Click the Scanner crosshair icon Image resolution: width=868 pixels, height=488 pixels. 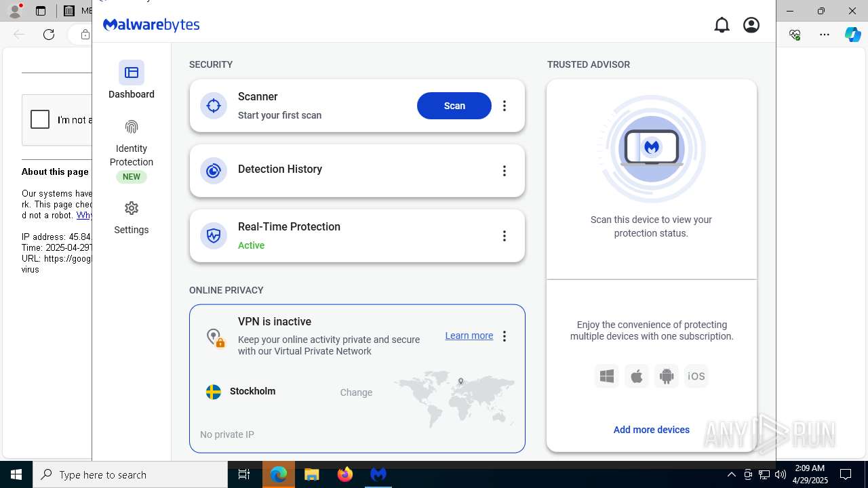214,106
